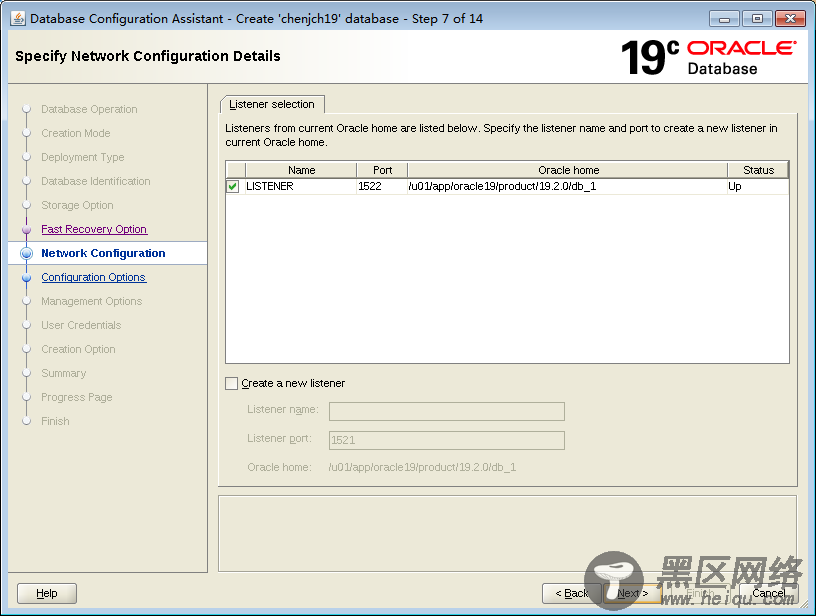
Task: Click the Oracle home column header
Action: (x=568, y=170)
